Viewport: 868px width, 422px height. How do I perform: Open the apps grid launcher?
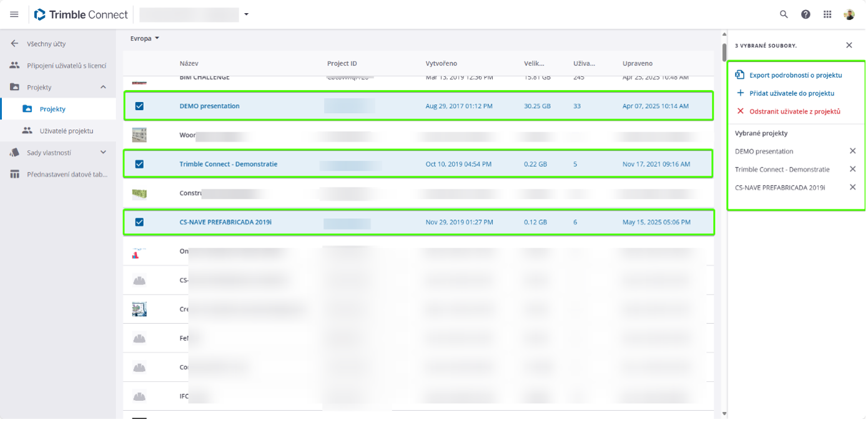tap(827, 14)
